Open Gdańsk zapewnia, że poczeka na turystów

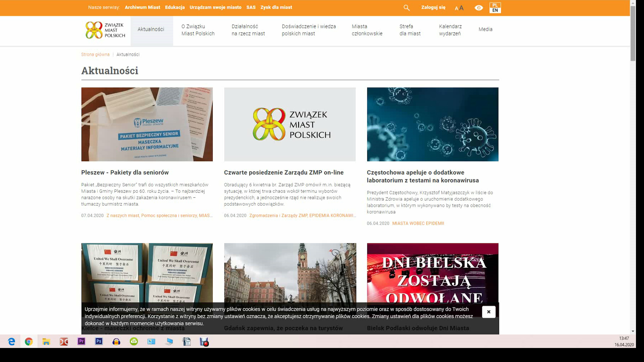pos(283,328)
